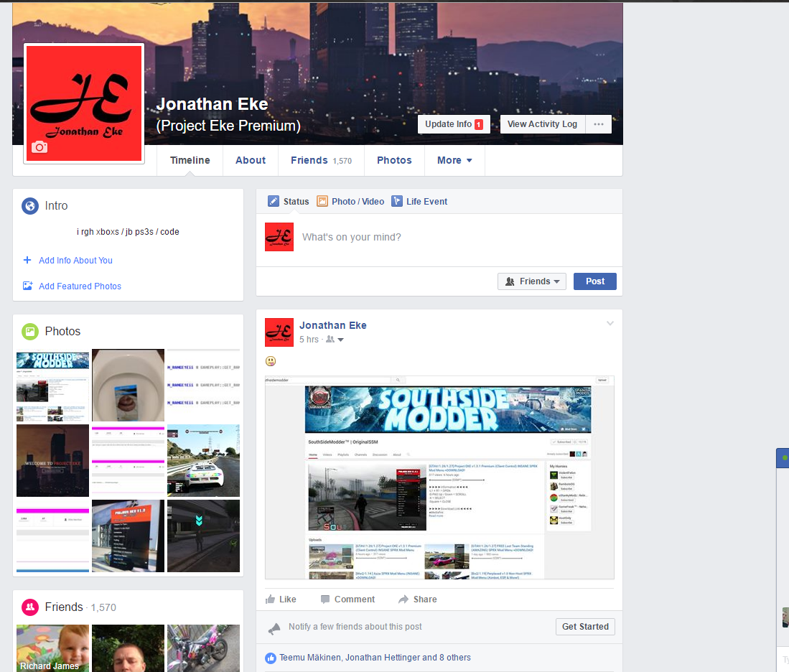
Task: Click the View Activity Log button
Action: (x=543, y=124)
